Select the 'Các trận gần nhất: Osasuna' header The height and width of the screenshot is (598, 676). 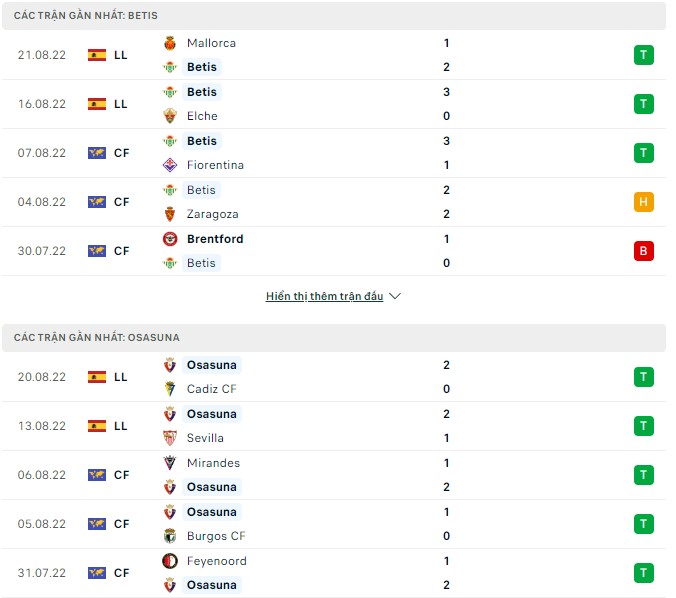97,338
